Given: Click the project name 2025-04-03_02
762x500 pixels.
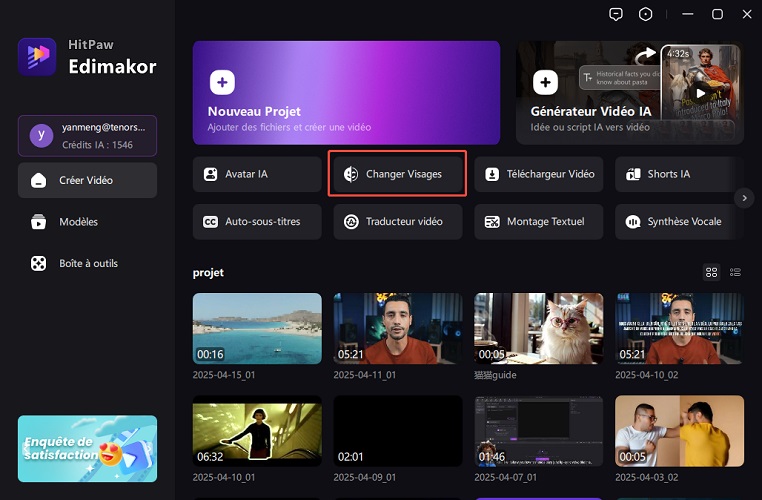Looking at the screenshot, I should pyautogui.click(x=647, y=478).
